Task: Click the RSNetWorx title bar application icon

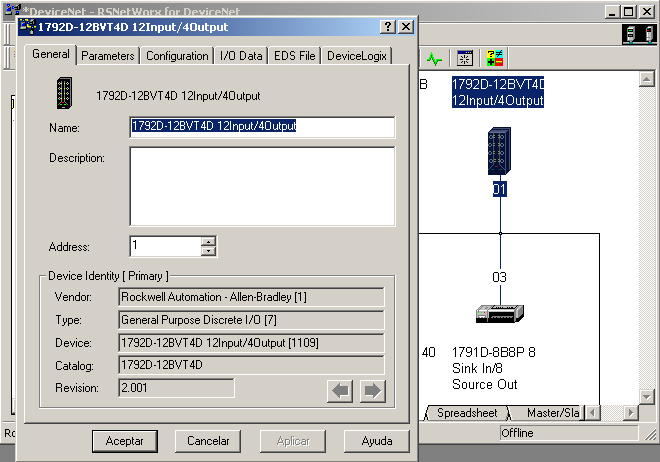Action: point(13,11)
